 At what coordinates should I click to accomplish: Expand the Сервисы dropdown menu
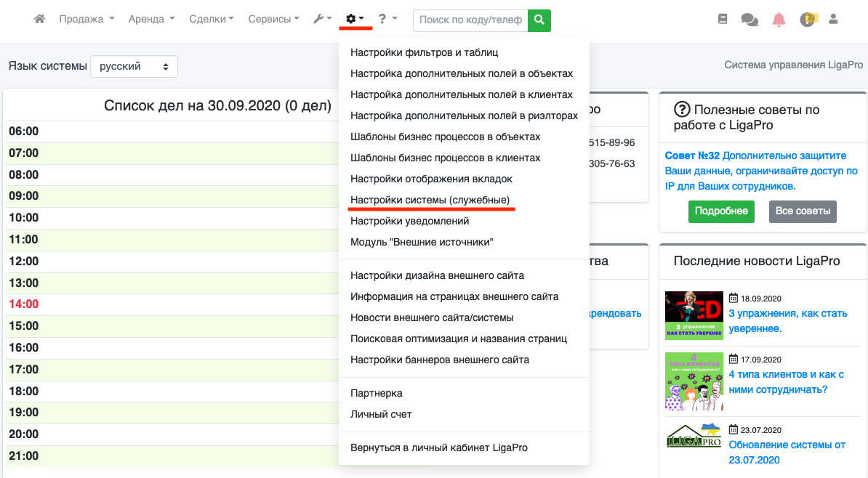[273, 20]
